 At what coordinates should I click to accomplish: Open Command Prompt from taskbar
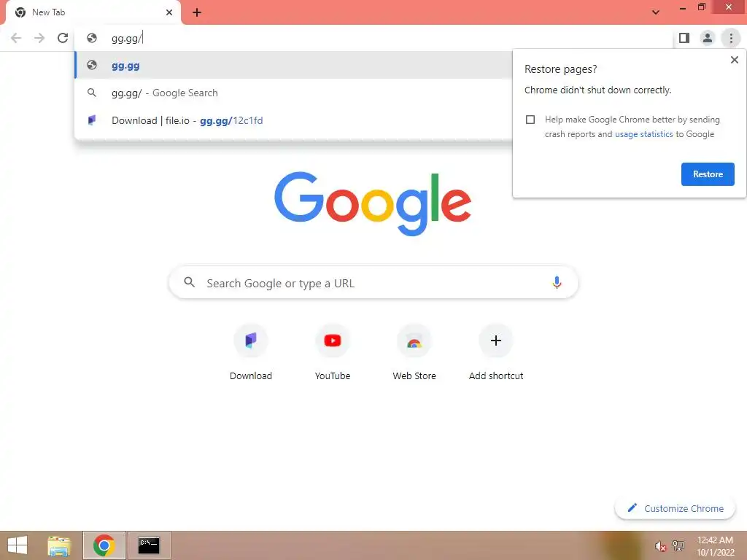click(149, 545)
